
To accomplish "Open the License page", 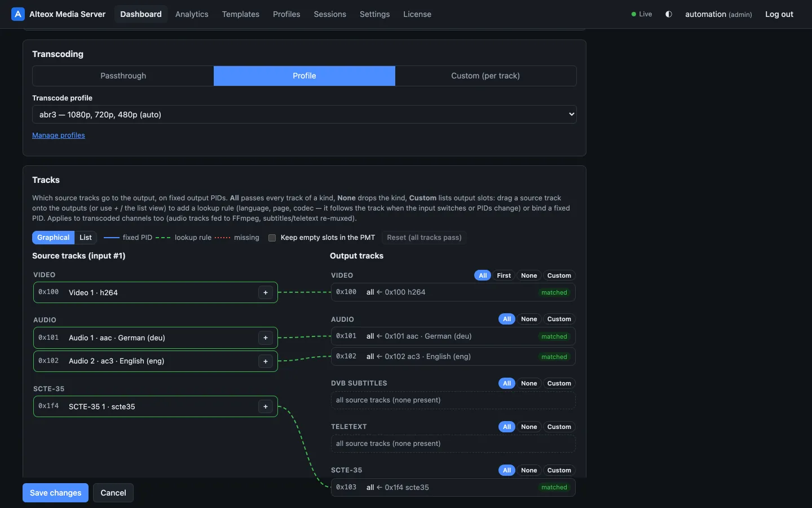I will point(417,14).
